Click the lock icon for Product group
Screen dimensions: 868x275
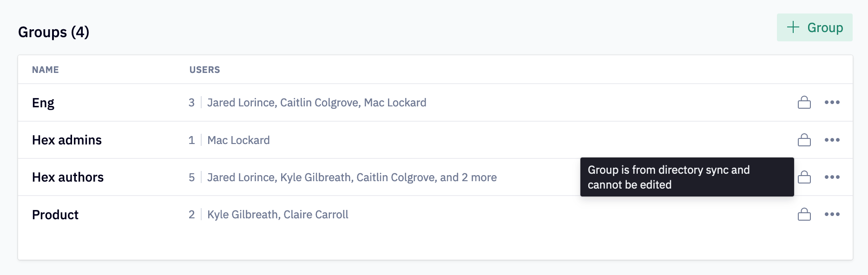pyautogui.click(x=804, y=214)
